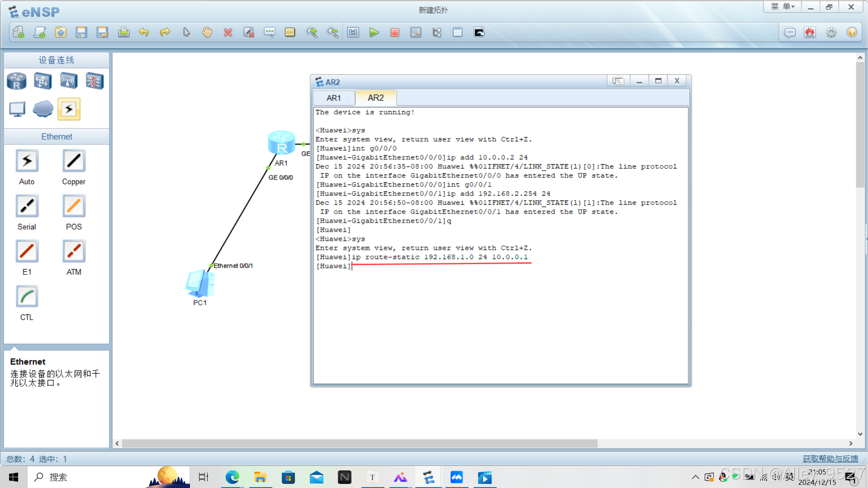Select the Cloud device category icon
The height and width of the screenshot is (488, 868).
point(43,109)
